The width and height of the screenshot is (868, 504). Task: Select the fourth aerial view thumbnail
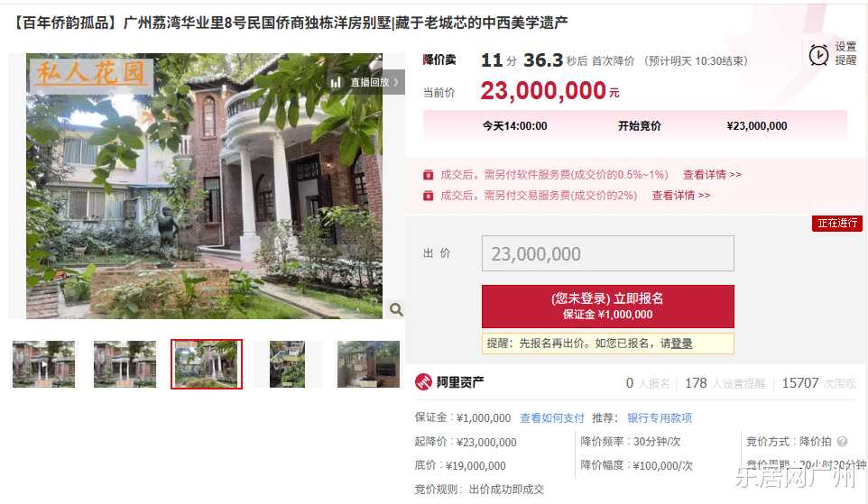pos(287,364)
